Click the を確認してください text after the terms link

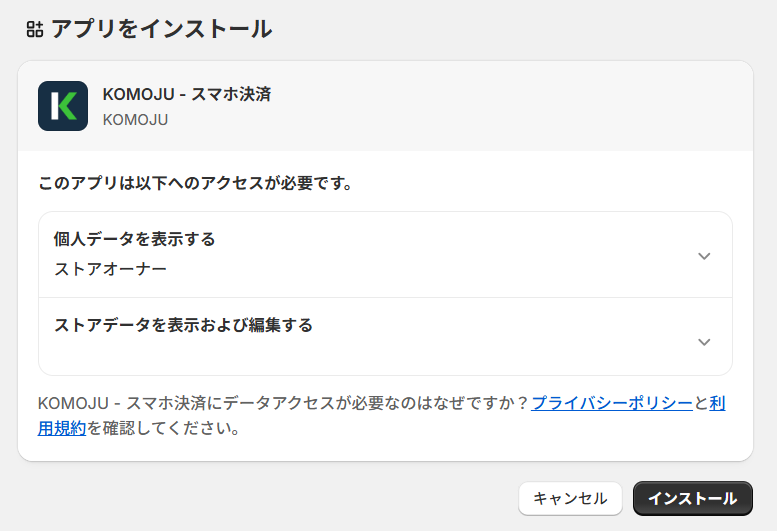pos(164,428)
